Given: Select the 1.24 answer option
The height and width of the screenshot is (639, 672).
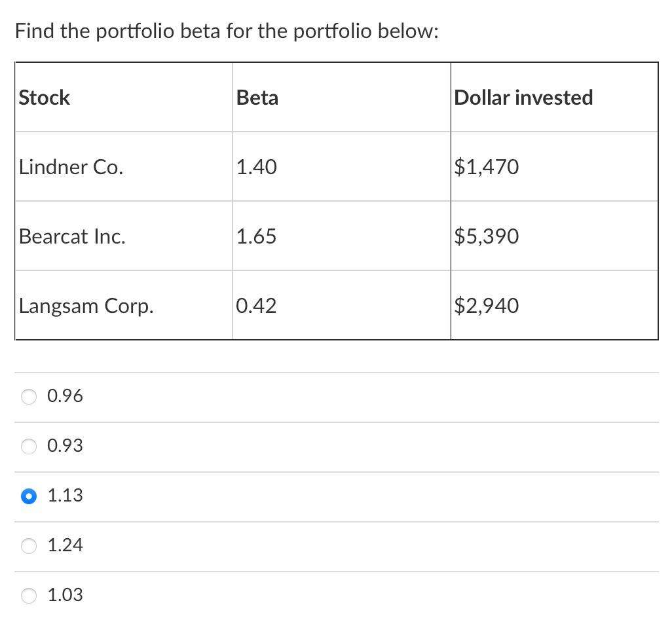Looking at the screenshot, I should click(29, 545).
